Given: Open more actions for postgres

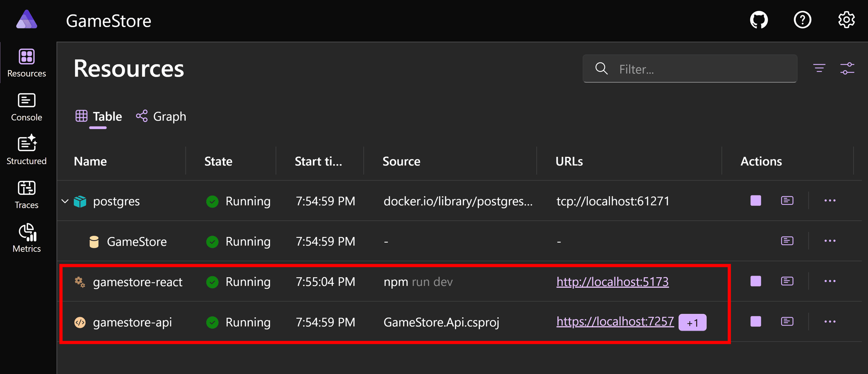Looking at the screenshot, I should 830,201.
